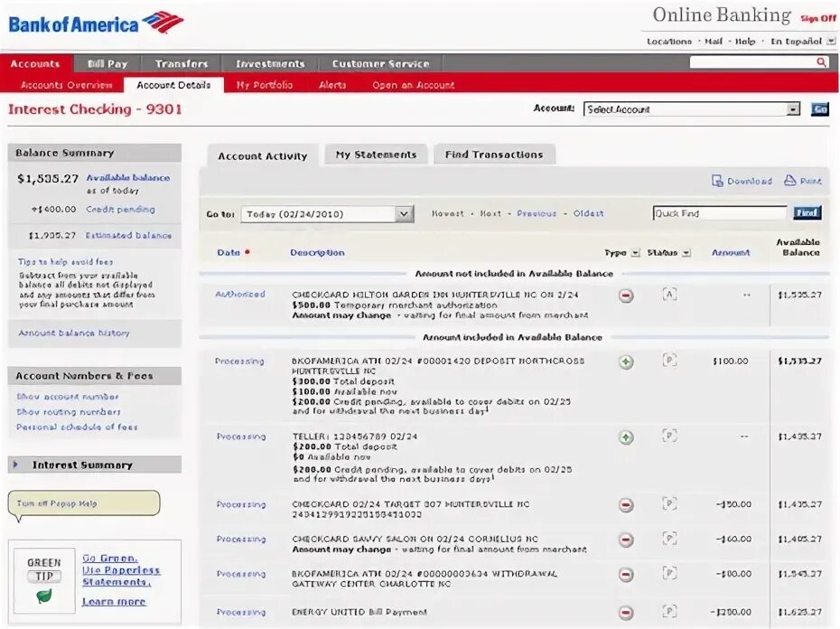This screenshot has height=629, width=840.
Task: Click the red debit icon on ATM withdrawal row
Action: 626,575
